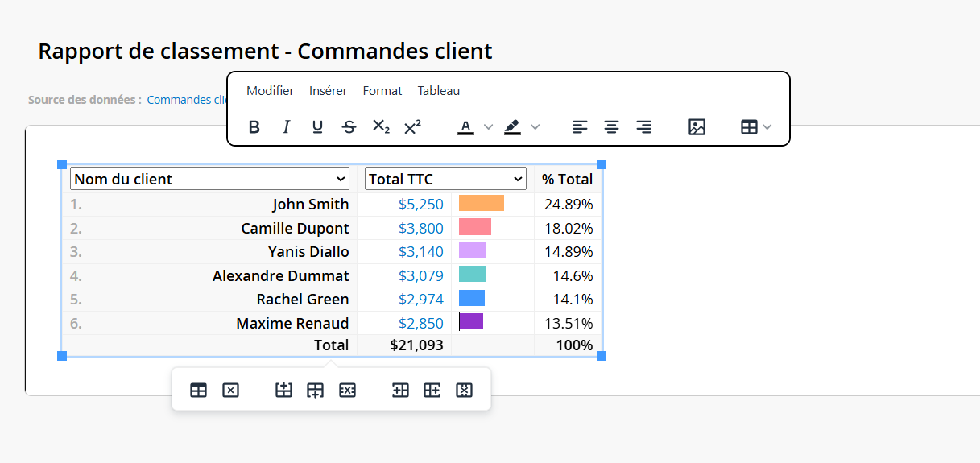Open the highlight color dropdown arrow
This screenshot has width=980, height=463.
(x=535, y=127)
